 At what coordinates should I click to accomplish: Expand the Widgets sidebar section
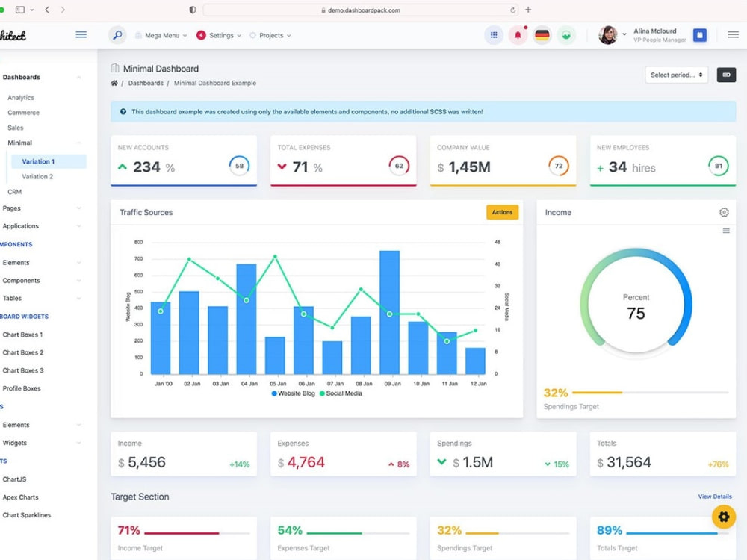[41, 443]
